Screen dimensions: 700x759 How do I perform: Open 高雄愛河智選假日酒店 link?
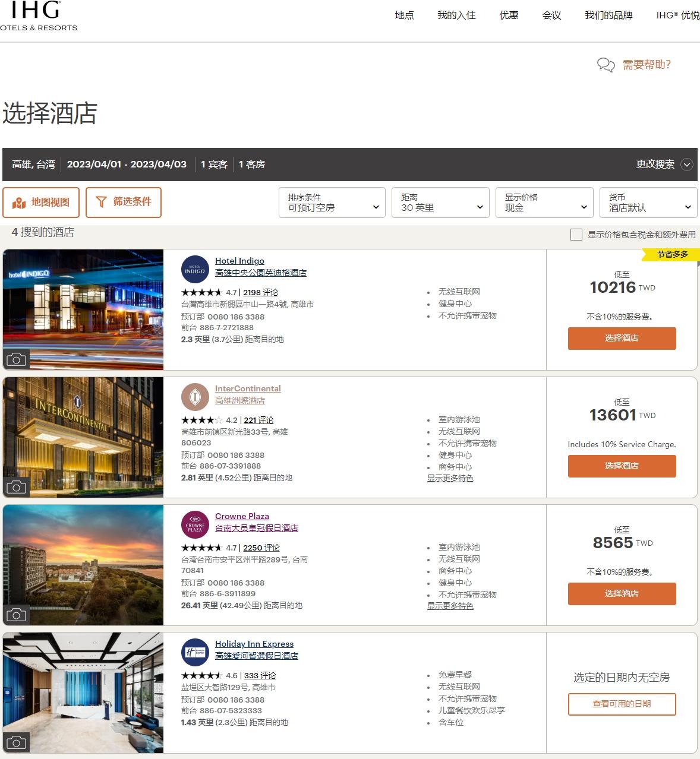(x=257, y=656)
